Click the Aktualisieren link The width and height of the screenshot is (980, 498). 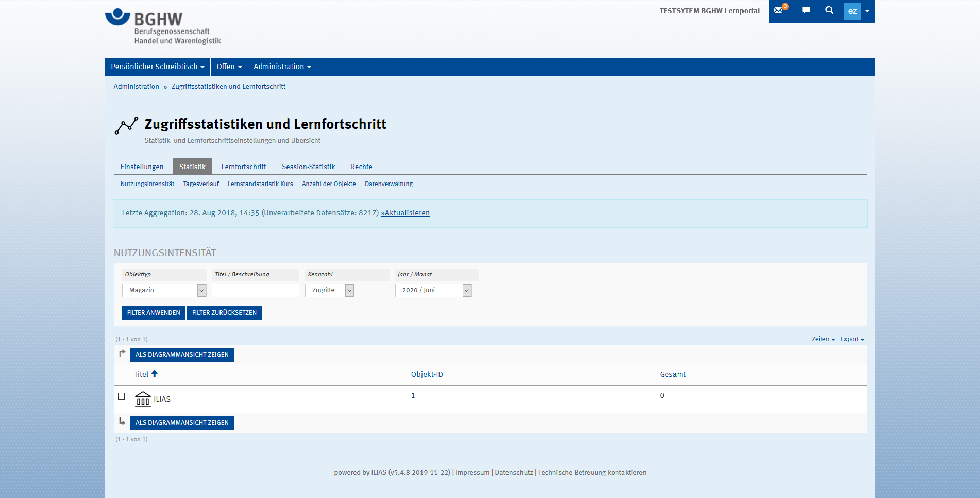(405, 213)
